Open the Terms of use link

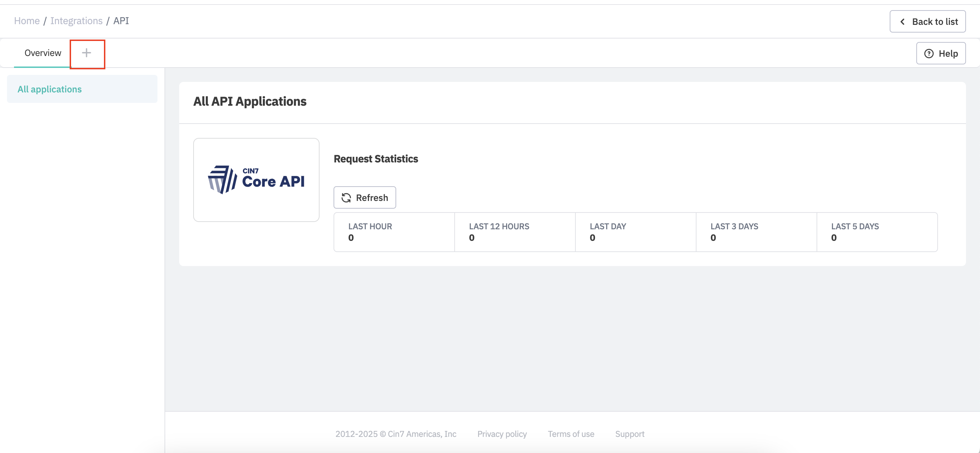(570, 434)
